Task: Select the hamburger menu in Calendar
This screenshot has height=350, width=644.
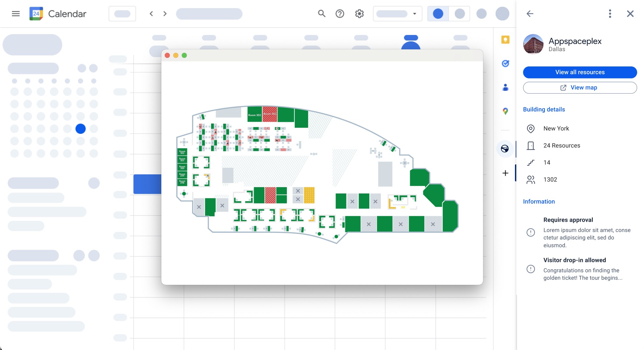Action: click(x=16, y=14)
